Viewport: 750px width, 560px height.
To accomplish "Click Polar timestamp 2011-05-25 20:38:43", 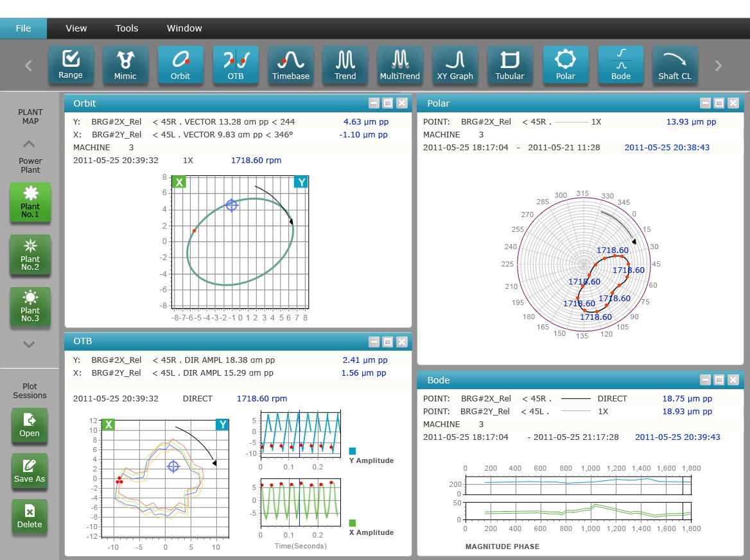I will [667, 147].
